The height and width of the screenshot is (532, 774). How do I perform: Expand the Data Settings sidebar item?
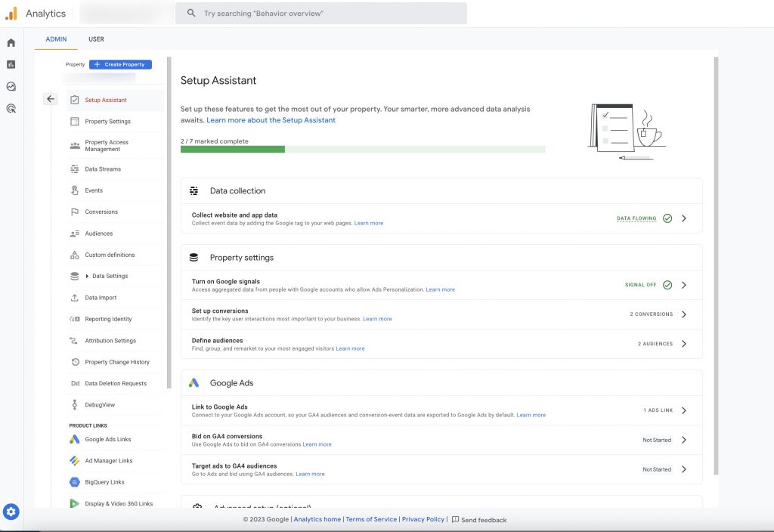87,276
